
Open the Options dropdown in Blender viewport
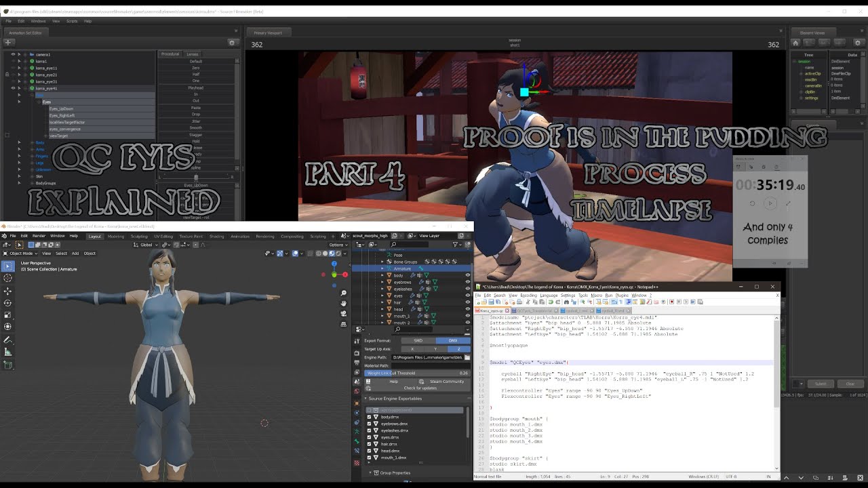[338, 245]
